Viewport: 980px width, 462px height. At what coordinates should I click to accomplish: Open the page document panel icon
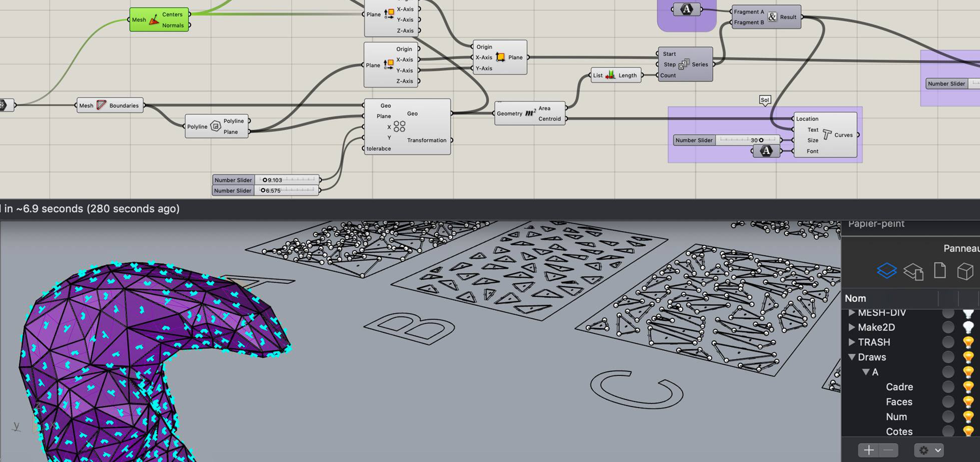tap(940, 271)
